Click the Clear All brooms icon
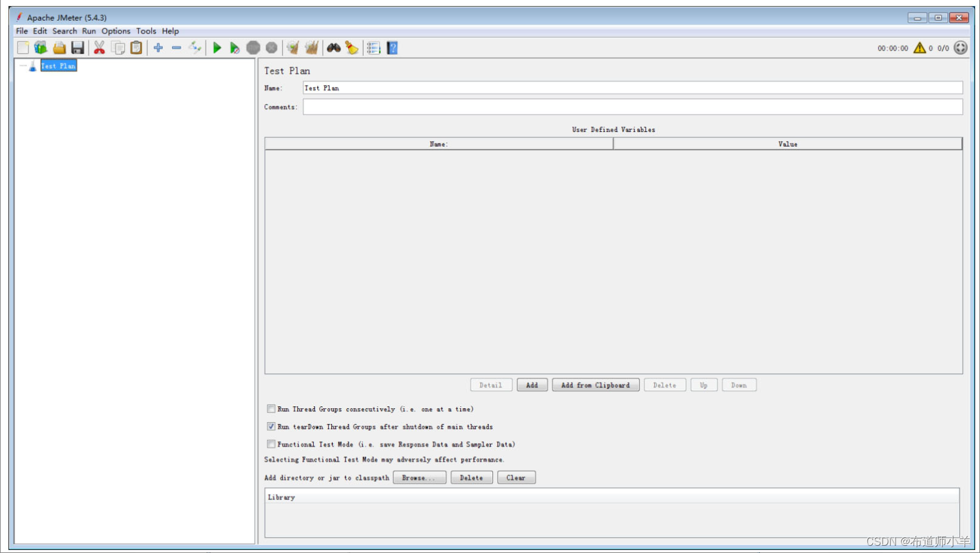This screenshot has width=980, height=553. pos(311,47)
